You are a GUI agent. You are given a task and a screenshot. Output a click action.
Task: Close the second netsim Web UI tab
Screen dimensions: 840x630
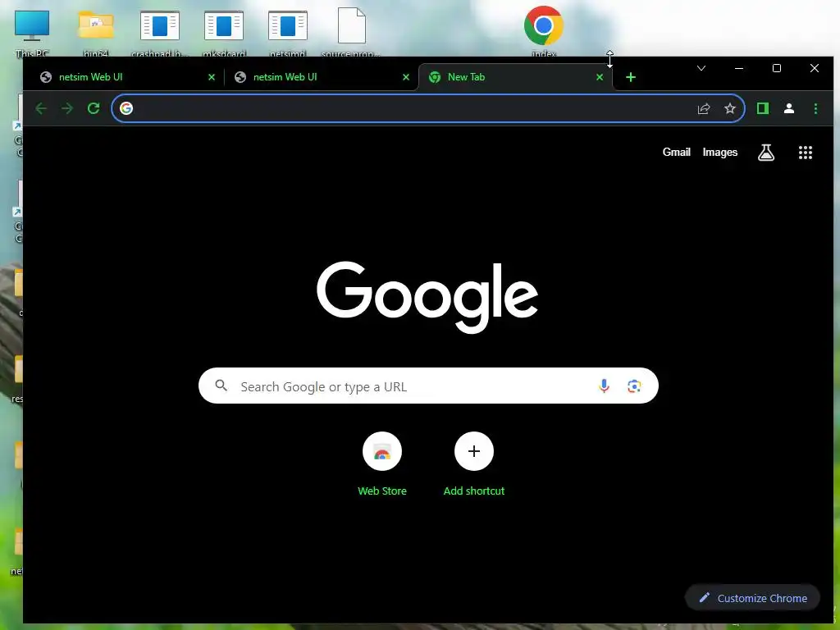click(x=406, y=77)
